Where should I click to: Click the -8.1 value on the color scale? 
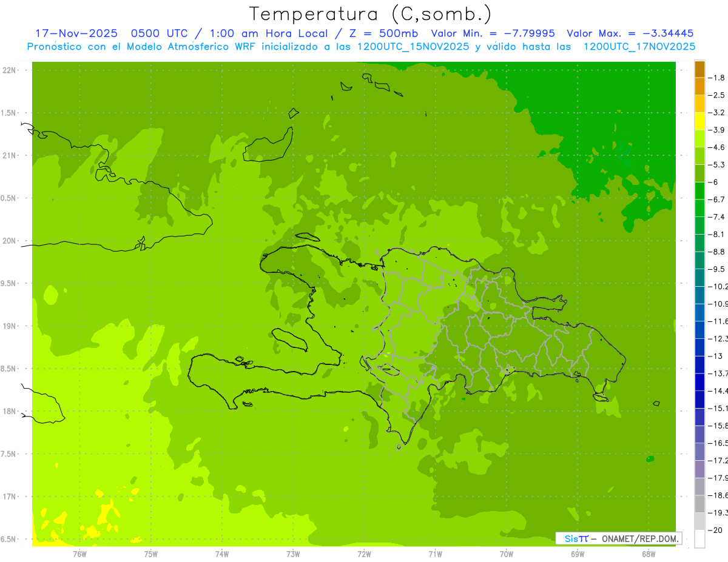[716, 234]
